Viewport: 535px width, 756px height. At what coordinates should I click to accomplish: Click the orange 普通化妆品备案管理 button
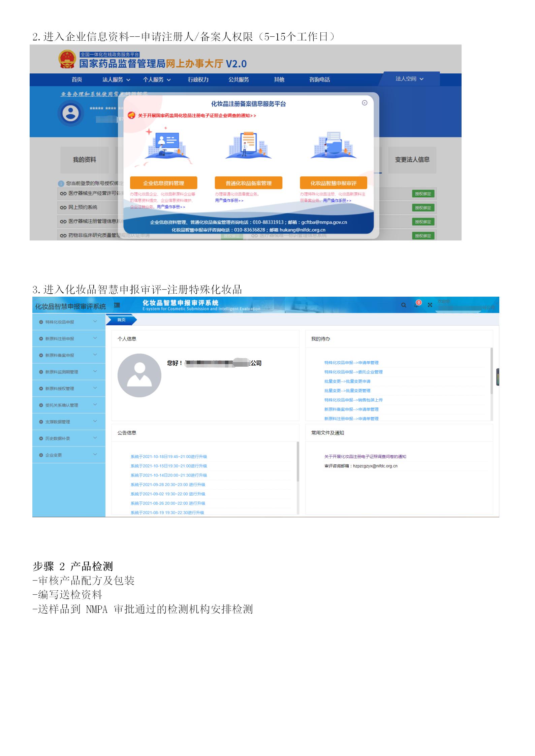click(248, 183)
